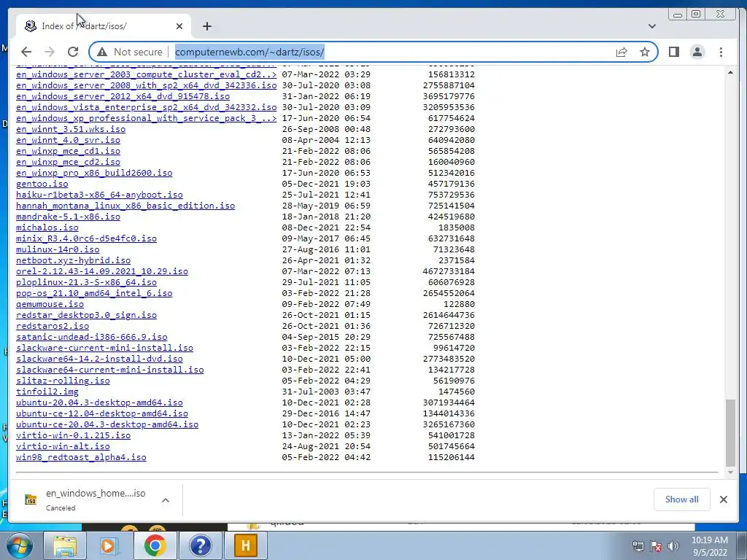747x560 pixels.
Task: Click mulinux-14r0.iso link
Action: (58, 249)
